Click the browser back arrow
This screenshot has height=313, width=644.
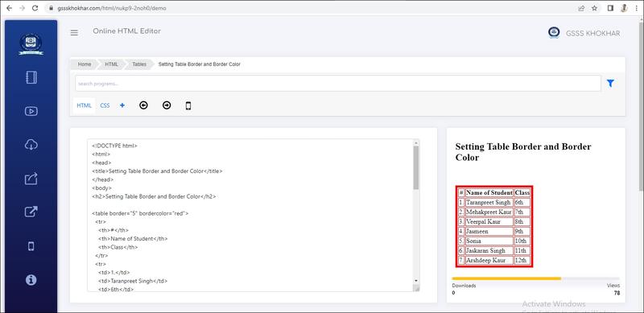pos(10,8)
